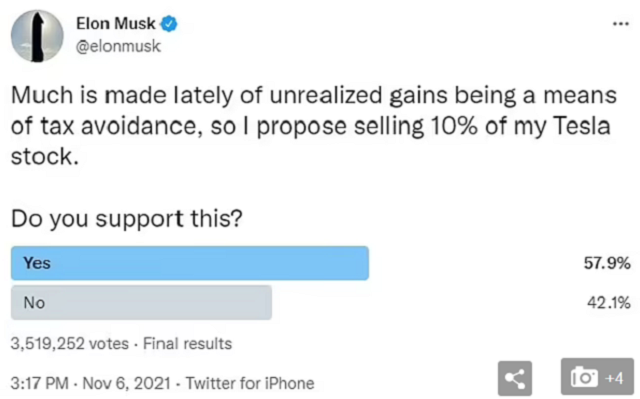Click the Nov 6, 2021 date
Viewport: 640px width, 399px height.
pos(127,383)
